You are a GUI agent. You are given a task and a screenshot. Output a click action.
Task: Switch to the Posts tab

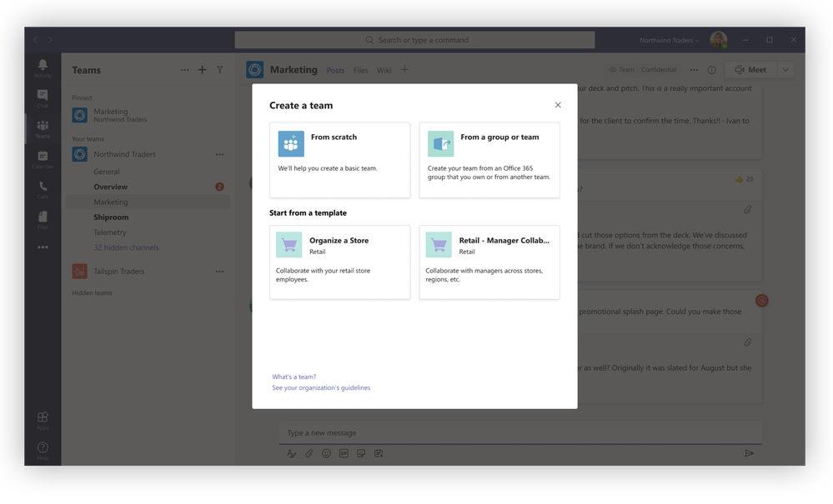(335, 70)
